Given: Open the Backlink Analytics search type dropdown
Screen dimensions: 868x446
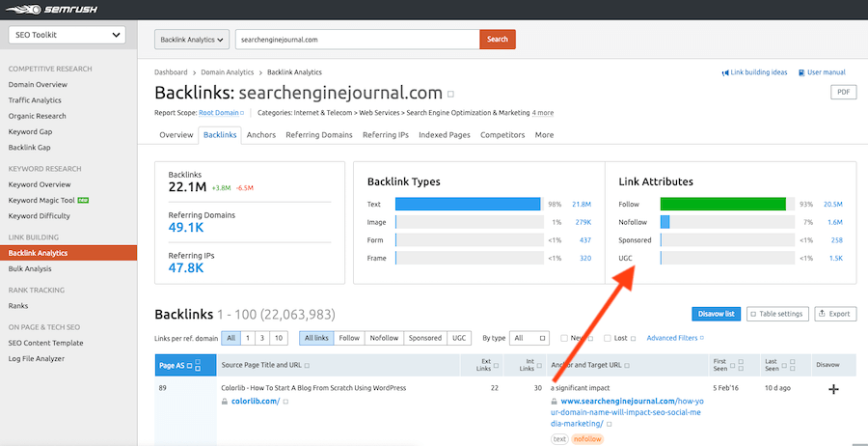Looking at the screenshot, I should coord(192,40).
